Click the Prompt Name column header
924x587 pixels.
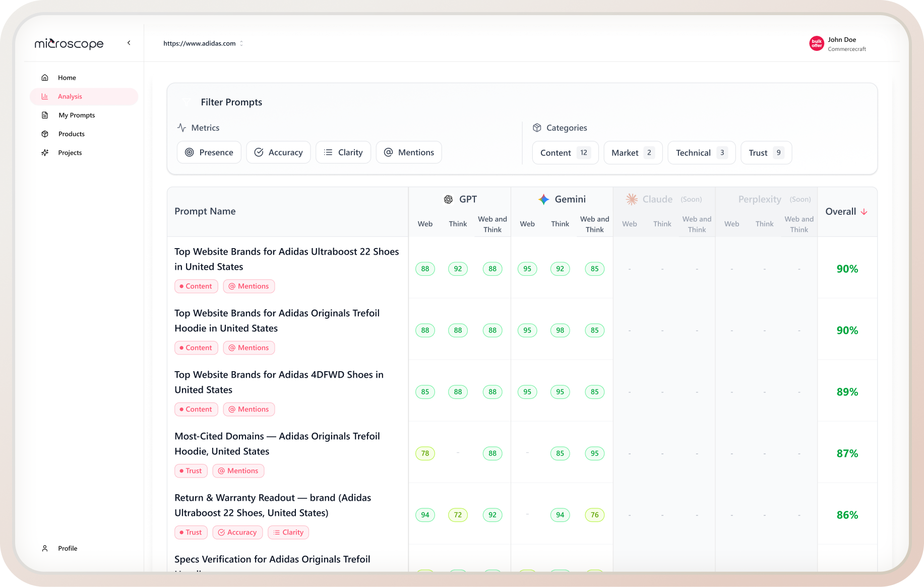coord(205,211)
